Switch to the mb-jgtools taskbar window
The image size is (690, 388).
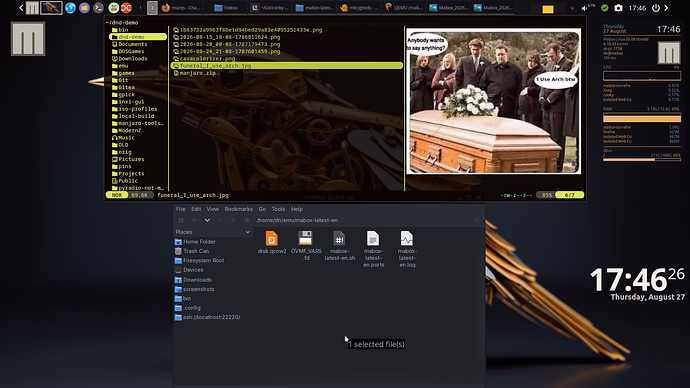(x=359, y=8)
